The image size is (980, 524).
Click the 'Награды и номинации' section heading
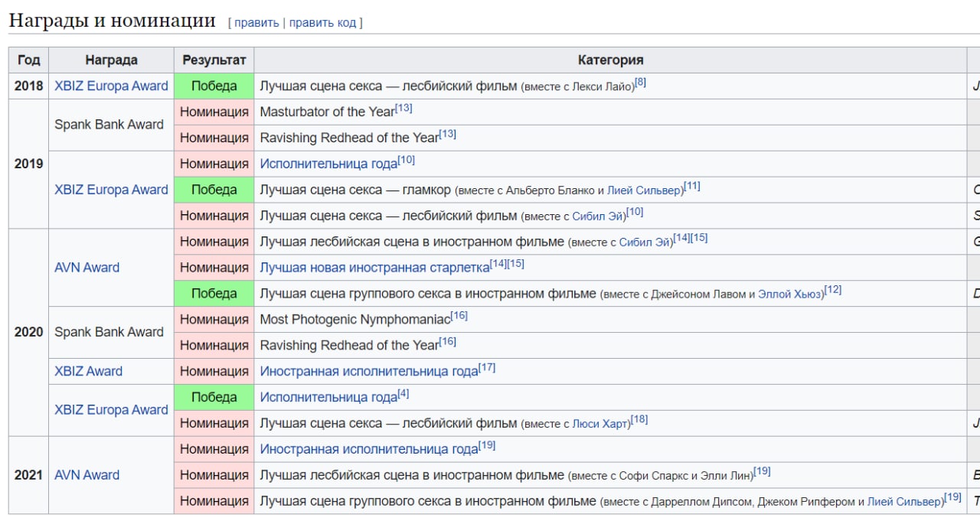[112, 21]
